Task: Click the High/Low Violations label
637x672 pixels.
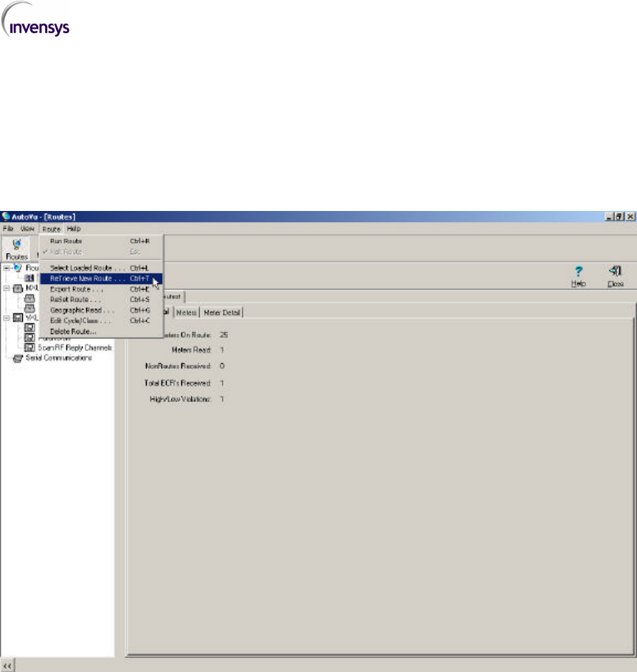Action: (x=181, y=399)
